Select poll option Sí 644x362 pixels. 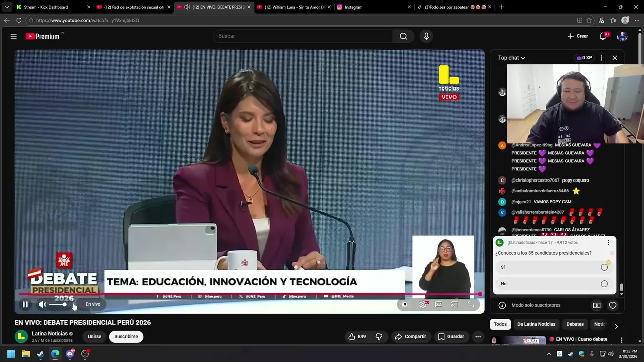tap(554, 267)
